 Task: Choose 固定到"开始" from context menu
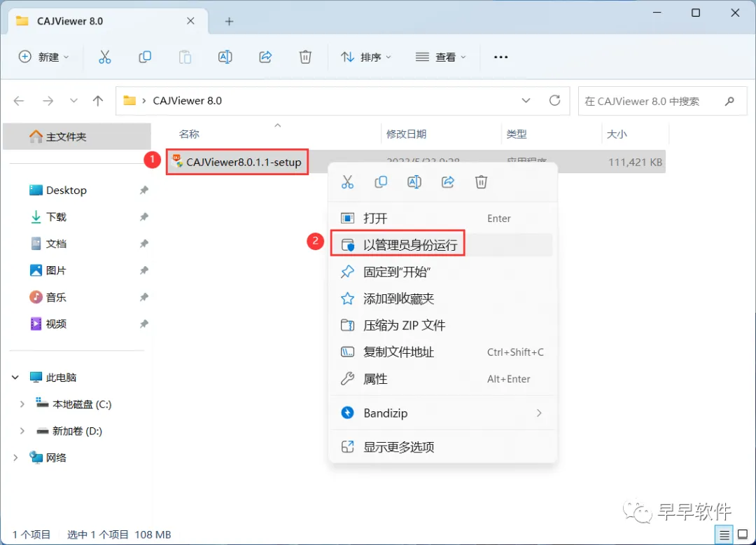pos(442,272)
